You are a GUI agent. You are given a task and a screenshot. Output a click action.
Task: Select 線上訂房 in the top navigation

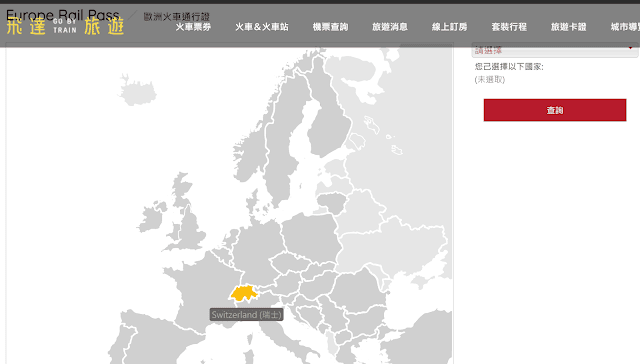(449, 27)
